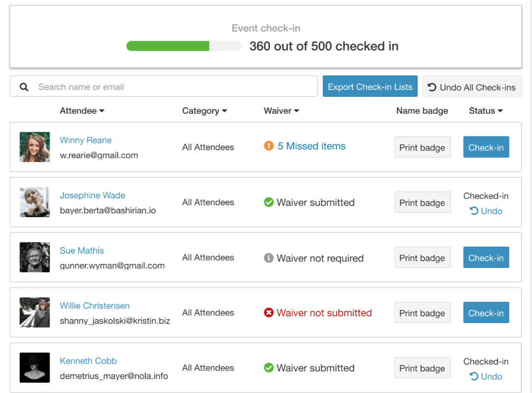Click gray info icon for Sue Mathis
The width and height of the screenshot is (532, 393).
tap(269, 258)
